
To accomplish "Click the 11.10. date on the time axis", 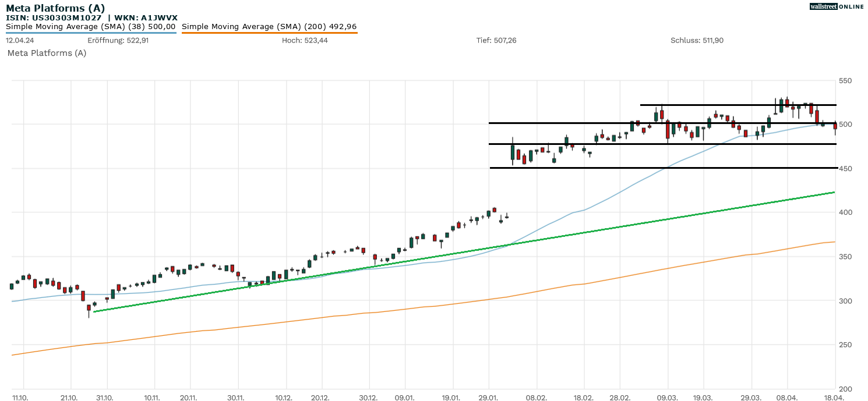I will 20,398.
